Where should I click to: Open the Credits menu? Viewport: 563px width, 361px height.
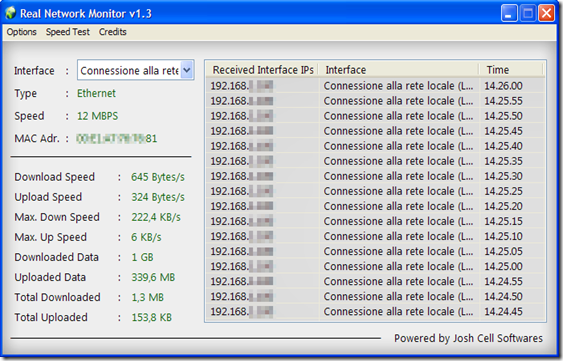click(x=113, y=32)
